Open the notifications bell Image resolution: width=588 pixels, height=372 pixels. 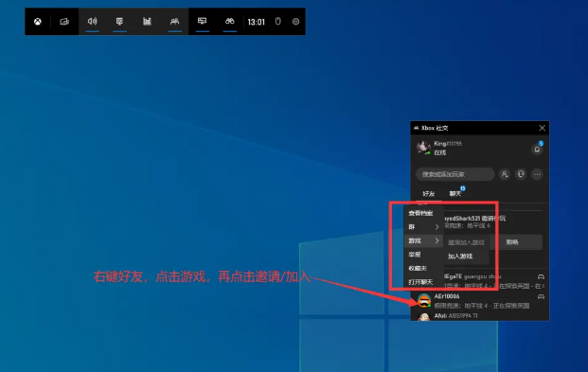click(537, 149)
